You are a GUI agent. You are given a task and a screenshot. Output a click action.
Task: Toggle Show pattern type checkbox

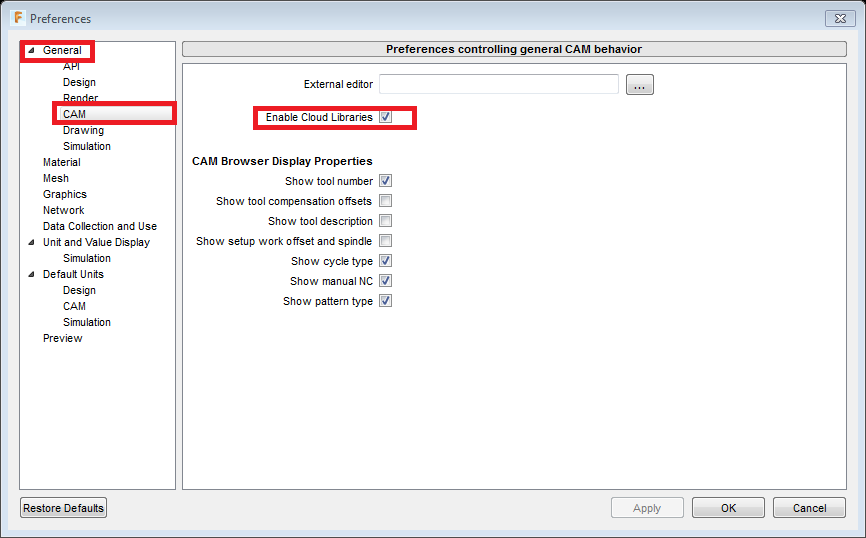[x=386, y=301]
